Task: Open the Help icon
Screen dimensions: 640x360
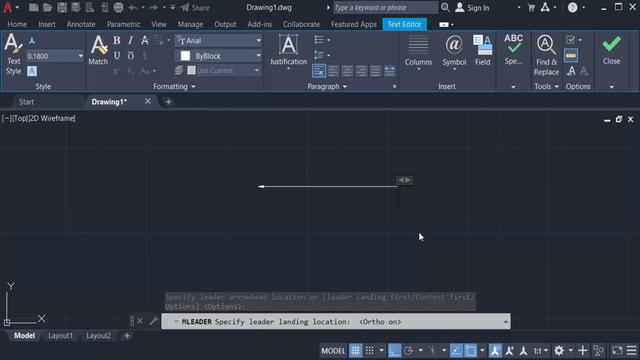Action: [572, 7]
